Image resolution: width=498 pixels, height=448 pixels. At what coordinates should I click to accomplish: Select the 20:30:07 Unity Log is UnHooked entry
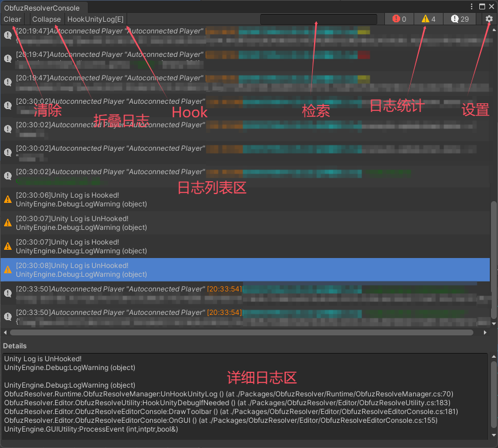click(x=245, y=223)
